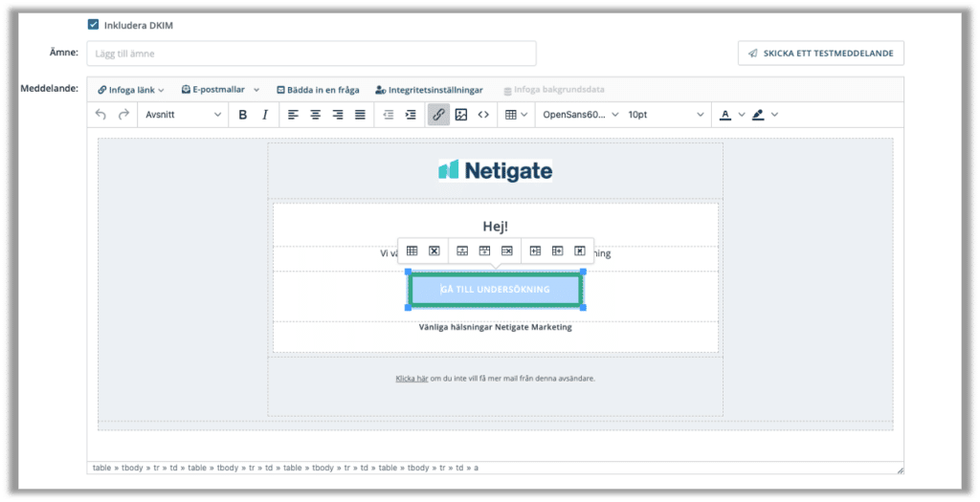Open the Infoga länk menu

click(131, 90)
